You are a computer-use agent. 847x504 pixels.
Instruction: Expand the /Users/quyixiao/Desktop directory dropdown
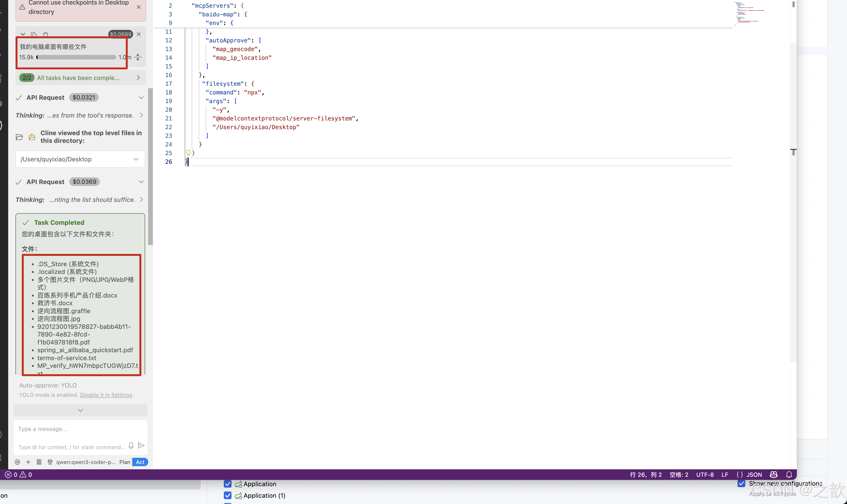point(136,159)
